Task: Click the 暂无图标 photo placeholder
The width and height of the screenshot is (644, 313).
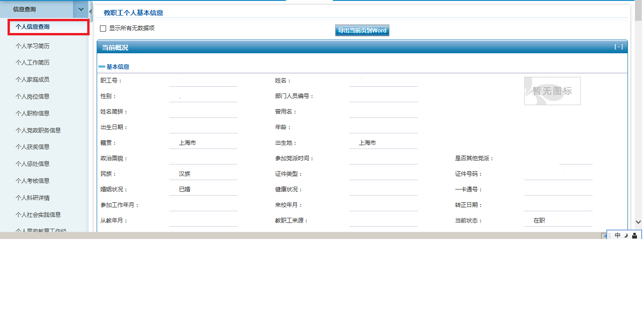Action: 552,91
